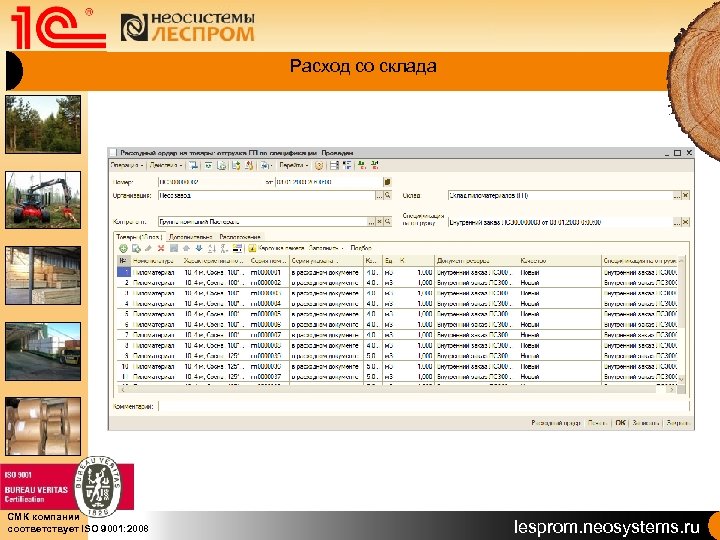Click the last red Дт/Кт toolbar icon
720x540 pixels.
tap(375, 165)
